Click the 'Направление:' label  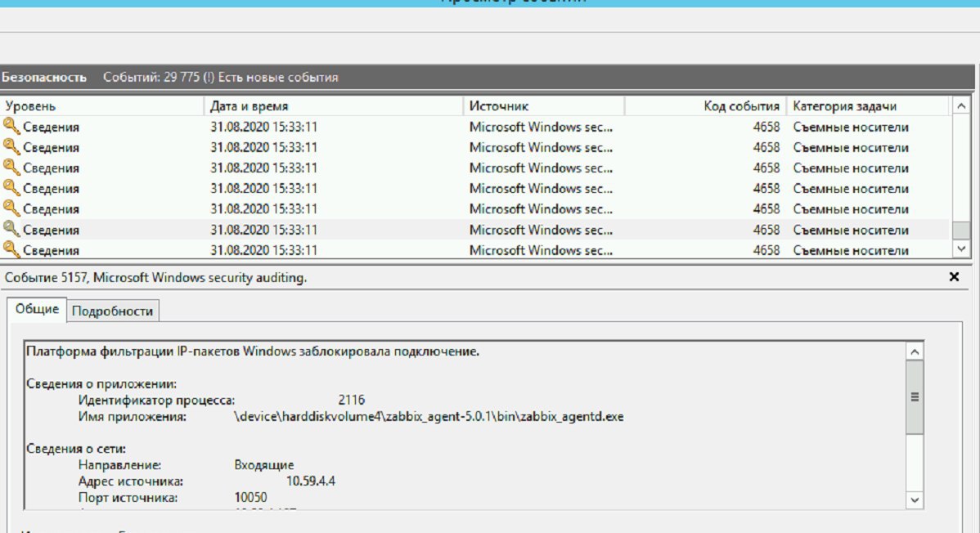pyautogui.click(x=119, y=465)
